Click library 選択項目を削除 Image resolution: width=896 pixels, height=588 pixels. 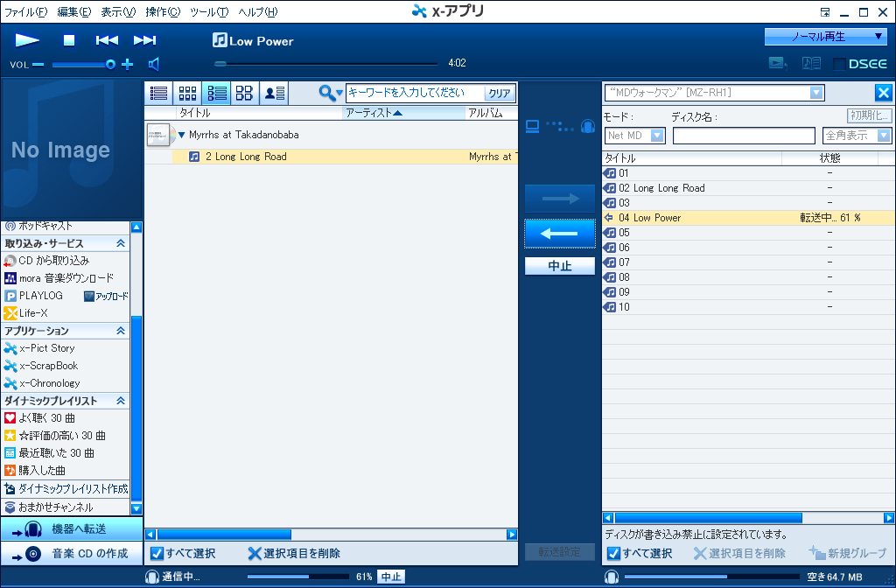294,553
